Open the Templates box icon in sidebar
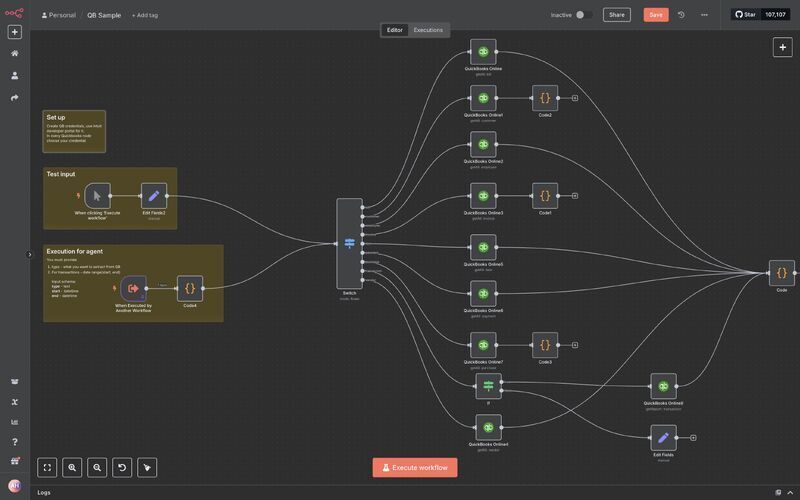 [15, 382]
